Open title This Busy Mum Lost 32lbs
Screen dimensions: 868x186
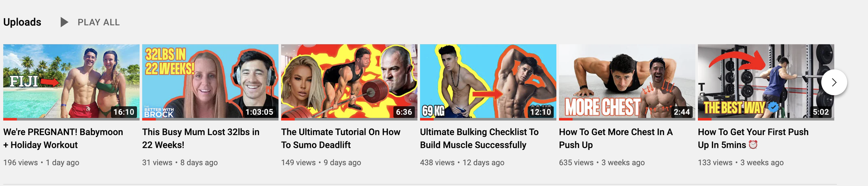[201, 139]
